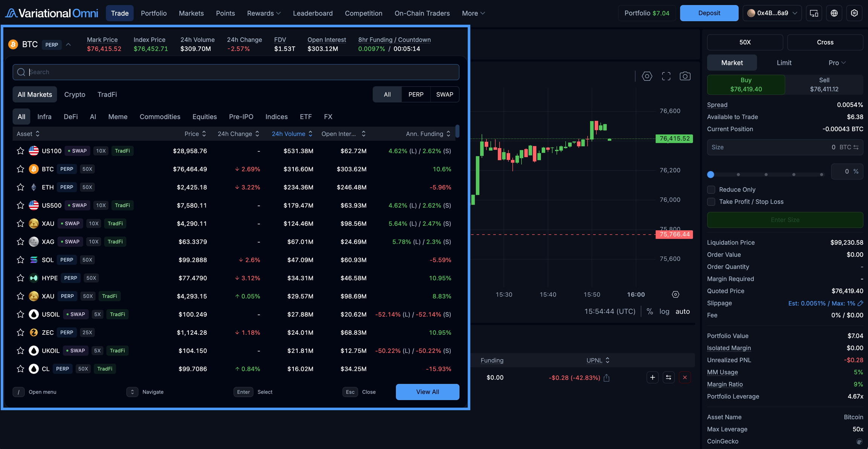Reverse position with swap arrows icon

click(x=669, y=377)
